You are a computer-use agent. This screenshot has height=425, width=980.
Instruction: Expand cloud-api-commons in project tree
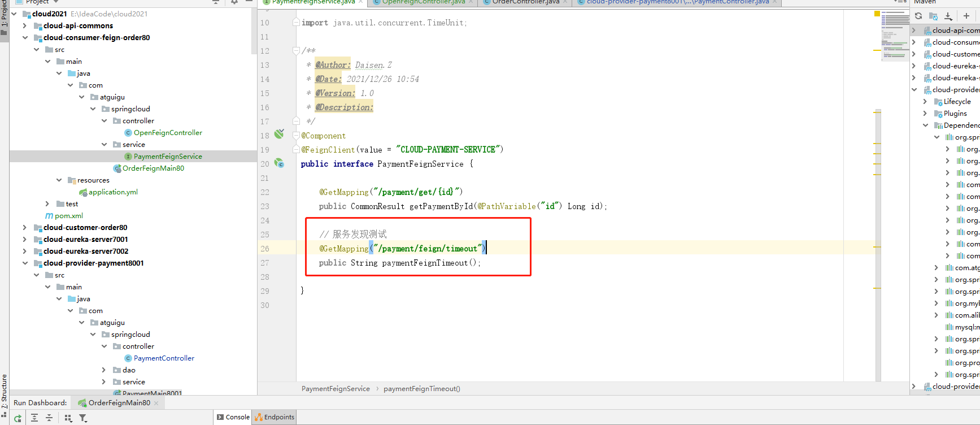click(x=24, y=26)
